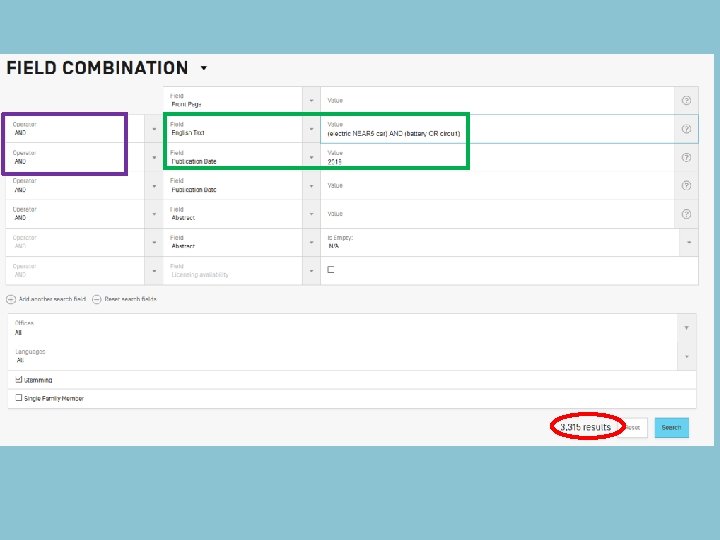This screenshot has width=720, height=540.
Task: Click the Reset search fields icon
Action: [x=96, y=299]
